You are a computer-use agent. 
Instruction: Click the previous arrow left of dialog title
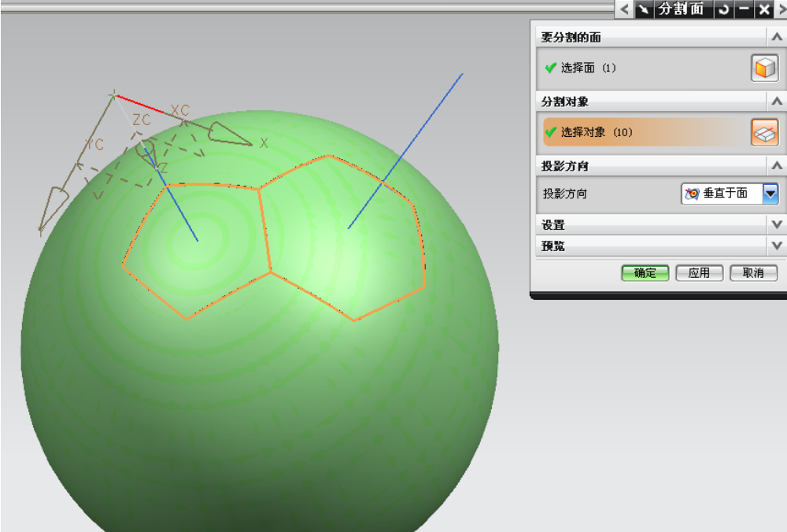(624, 9)
